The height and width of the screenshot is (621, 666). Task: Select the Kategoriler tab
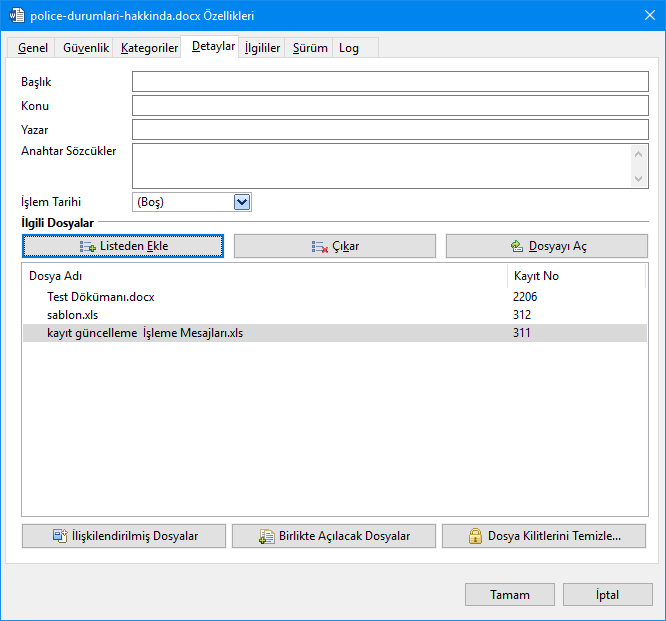(x=149, y=48)
